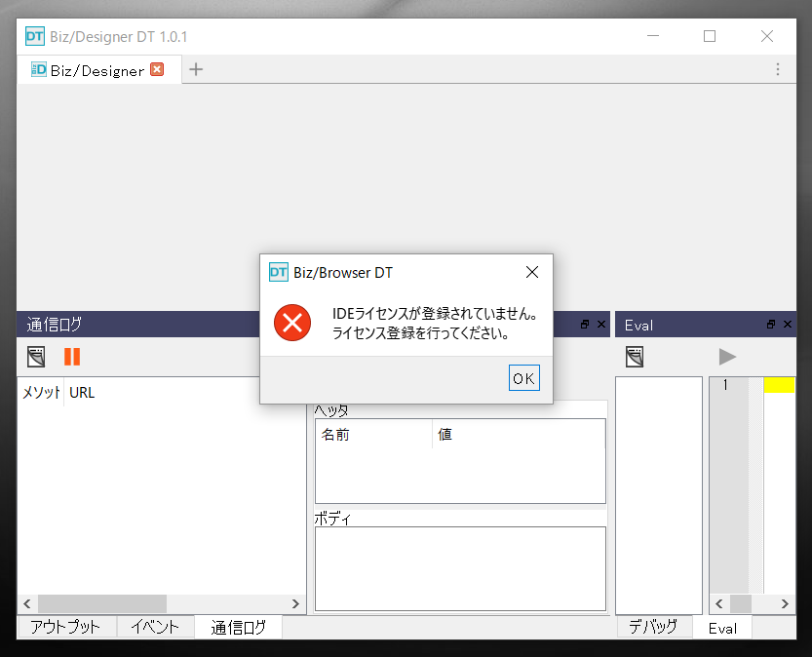The width and height of the screenshot is (812, 657).
Task: Run the Eval script with play button
Action: pyautogui.click(x=727, y=357)
